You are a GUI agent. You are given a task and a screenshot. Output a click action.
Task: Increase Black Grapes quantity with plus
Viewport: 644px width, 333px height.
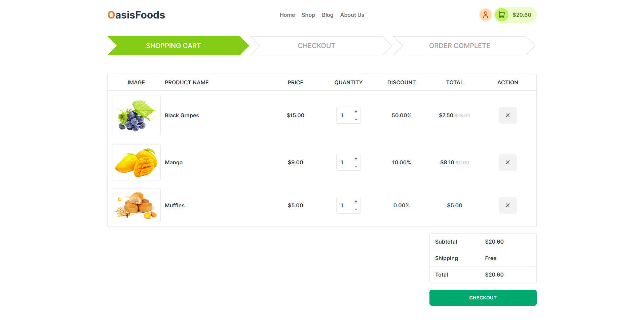356,112
